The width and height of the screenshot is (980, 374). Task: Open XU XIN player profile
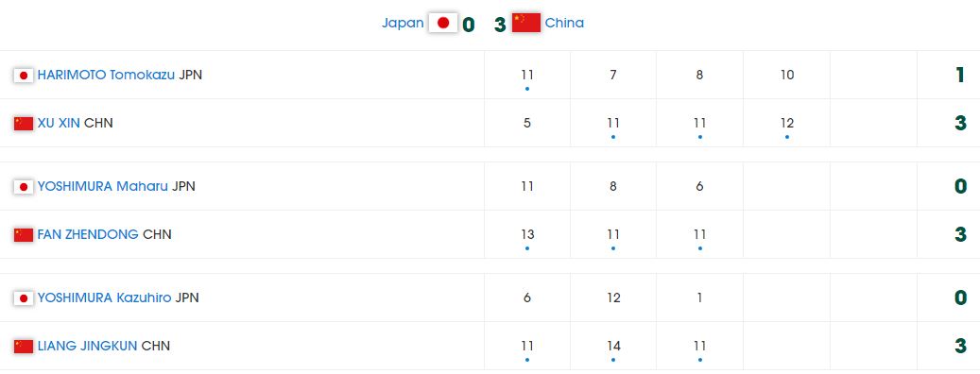tap(59, 123)
